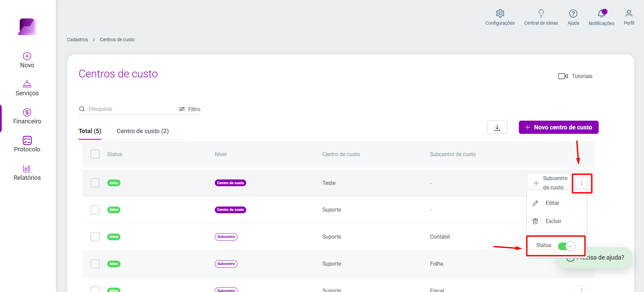This screenshot has width=644, height=292.
Task: Open Configurações gear icon
Action: tap(500, 13)
